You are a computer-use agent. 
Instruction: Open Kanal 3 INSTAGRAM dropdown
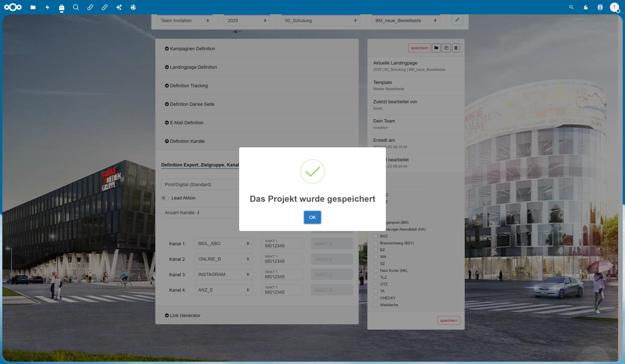(223, 274)
